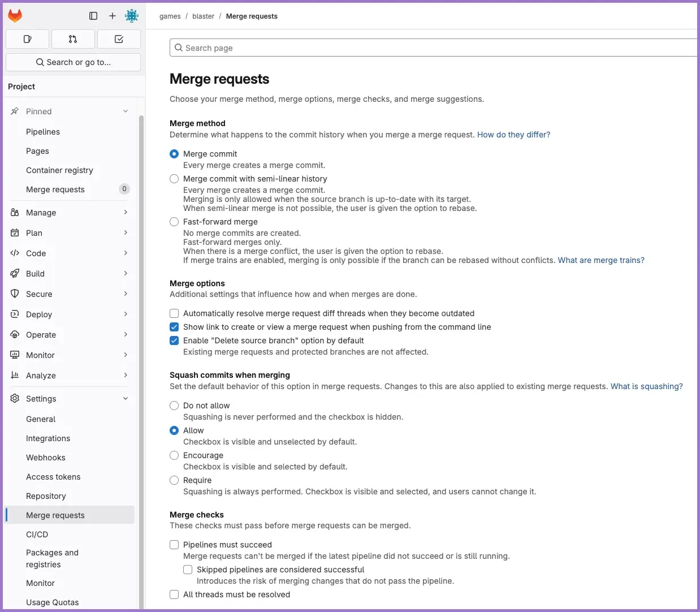
Task: Select the Fast-forward merge radio option
Action: (174, 222)
